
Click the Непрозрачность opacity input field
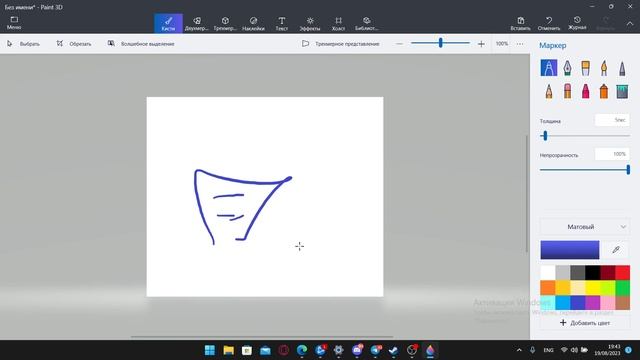[x=612, y=154]
